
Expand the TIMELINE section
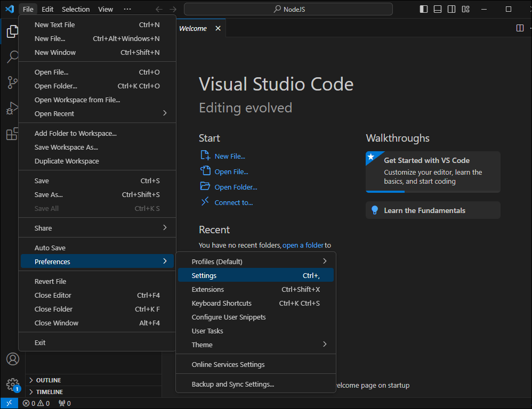pyautogui.click(x=94, y=392)
